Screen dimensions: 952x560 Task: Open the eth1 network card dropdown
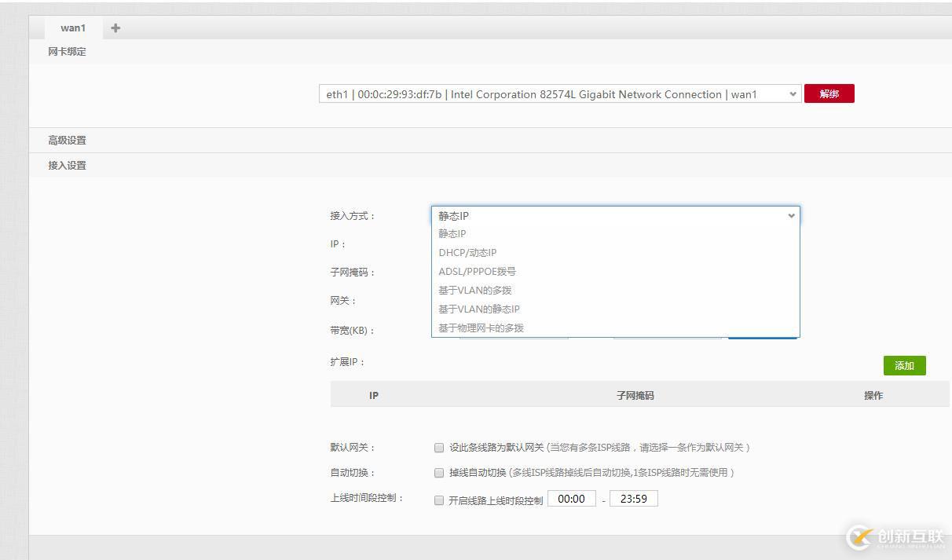coord(558,93)
